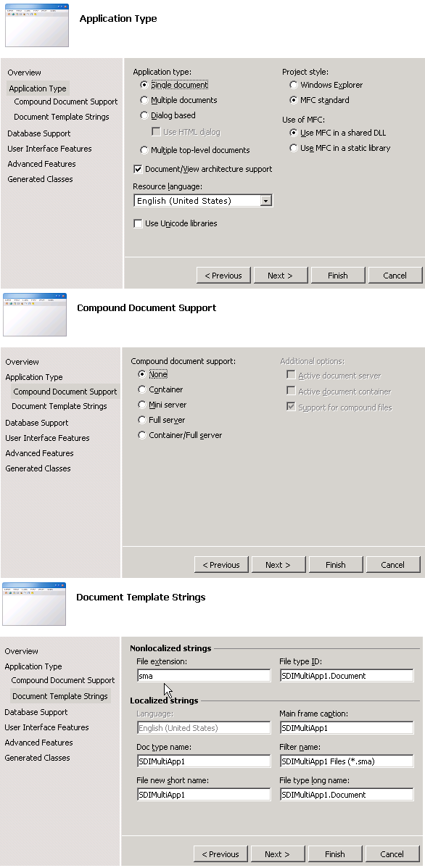This screenshot has width=425, height=868.
Task: Click Next on Compound Document Support page
Action: tap(278, 565)
